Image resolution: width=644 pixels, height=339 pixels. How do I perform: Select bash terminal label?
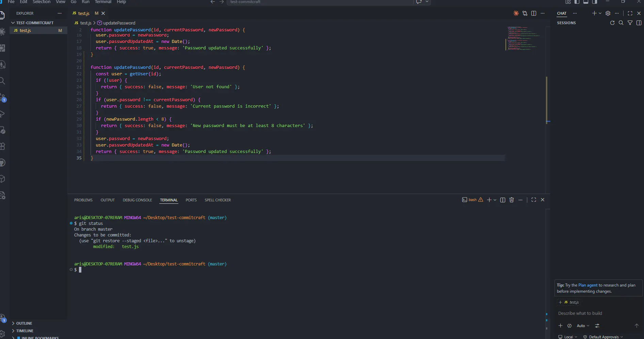[472, 200]
